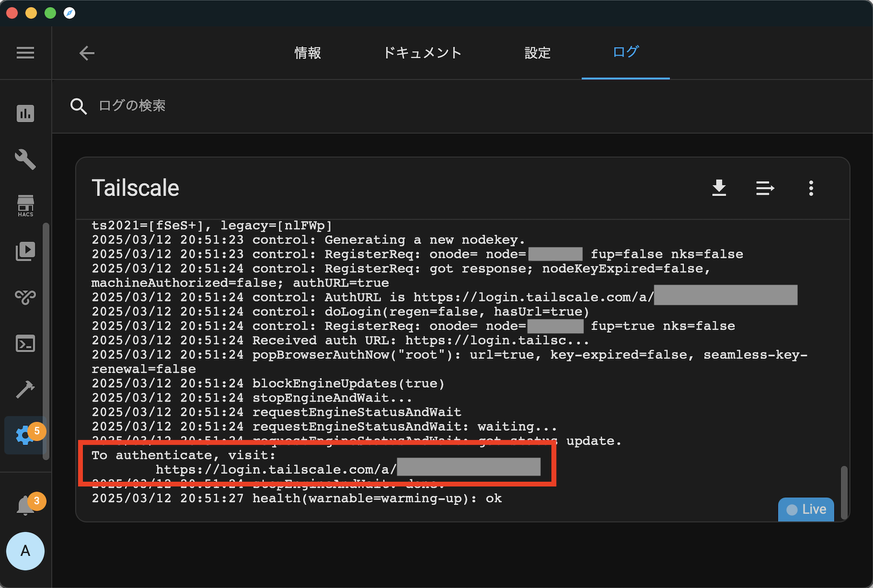Screen dimensions: 873x588
Task: Click the sidebar vertical scrollbar
Action: pyautogui.click(x=46, y=341)
